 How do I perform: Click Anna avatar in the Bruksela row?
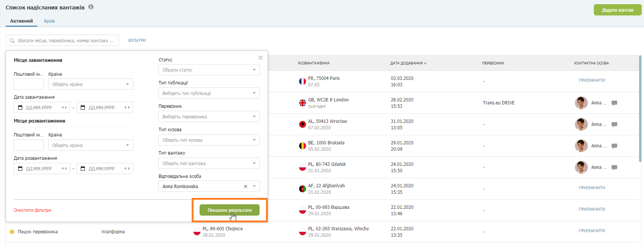pos(581,146)
